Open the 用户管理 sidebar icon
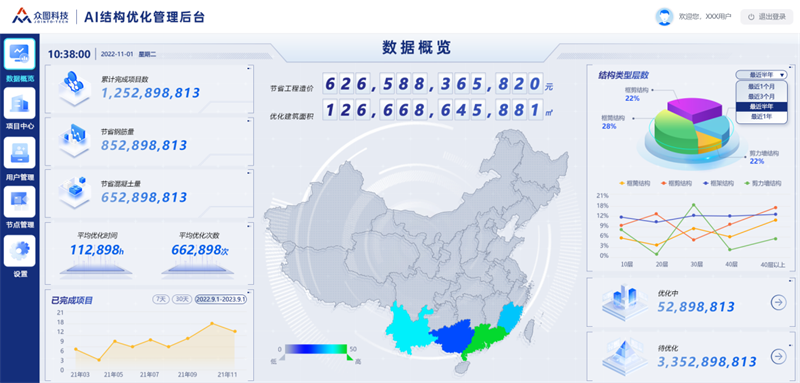 pos(19,152)
